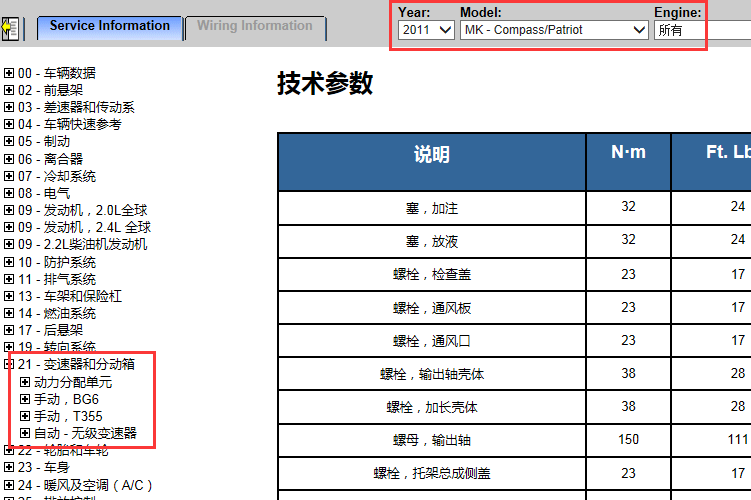This screenshot has height=500, width=751.
Task: Expand the 11 - 排气系统 node
Action: [9, 279]
